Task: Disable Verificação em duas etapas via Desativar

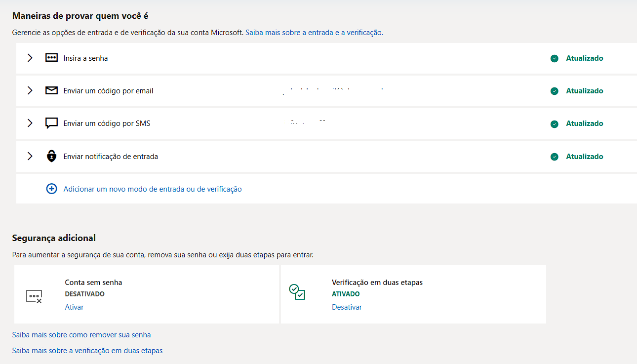Action: point(347,307)
